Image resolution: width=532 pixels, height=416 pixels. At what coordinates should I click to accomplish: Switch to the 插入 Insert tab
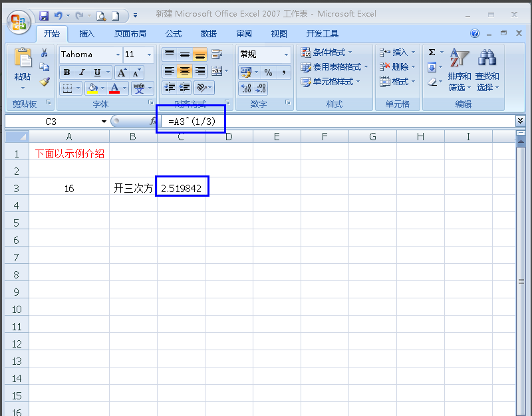pyautogui.click(x=87, y=34)
